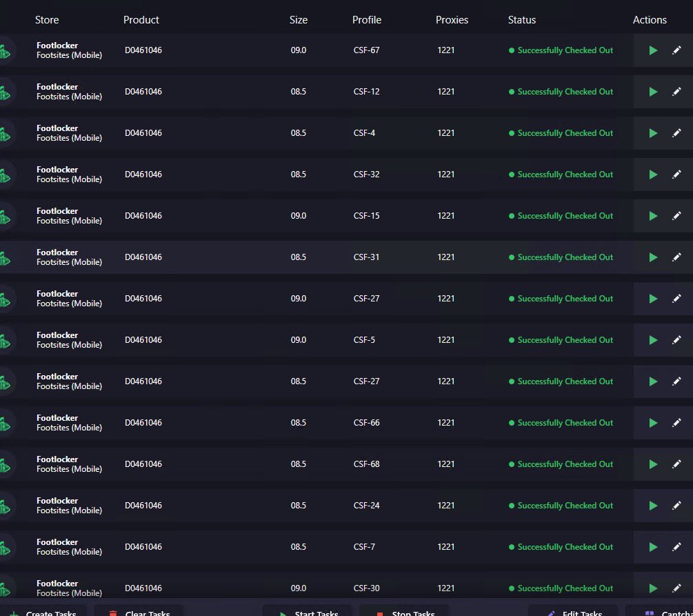Play the CSF-27 task with size 09.0
This screenshot has width=693, height=616.
[653, 299]
